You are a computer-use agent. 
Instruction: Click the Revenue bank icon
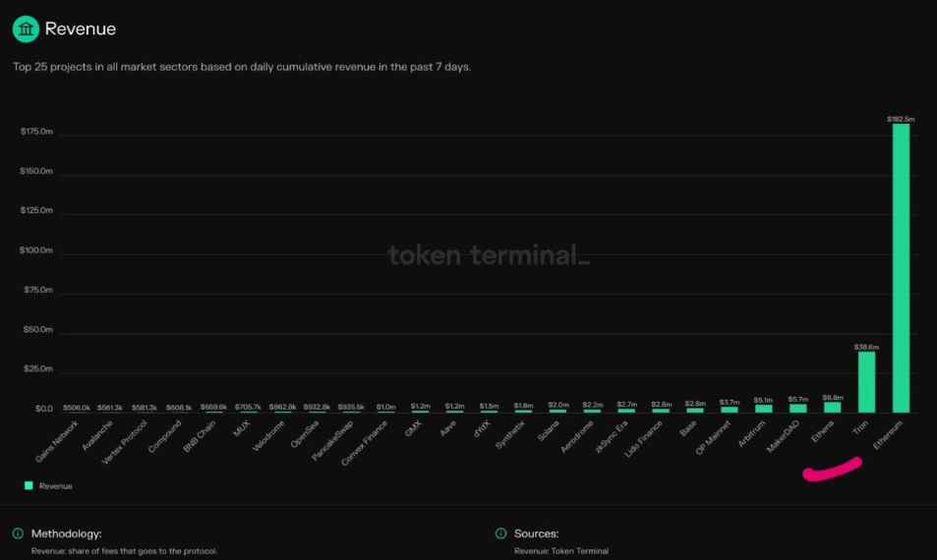pyautogui.click(x=27, y=28)
